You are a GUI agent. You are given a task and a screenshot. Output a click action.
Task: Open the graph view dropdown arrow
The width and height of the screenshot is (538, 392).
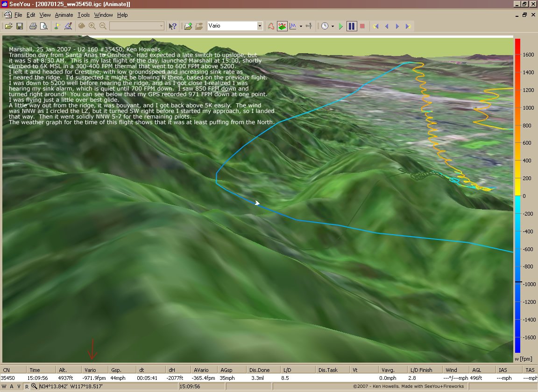(301, 26)
